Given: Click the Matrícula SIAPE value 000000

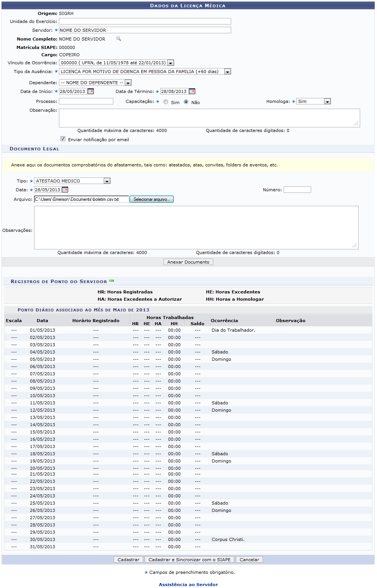Looking at the screenshot, I should click(67, 47).
